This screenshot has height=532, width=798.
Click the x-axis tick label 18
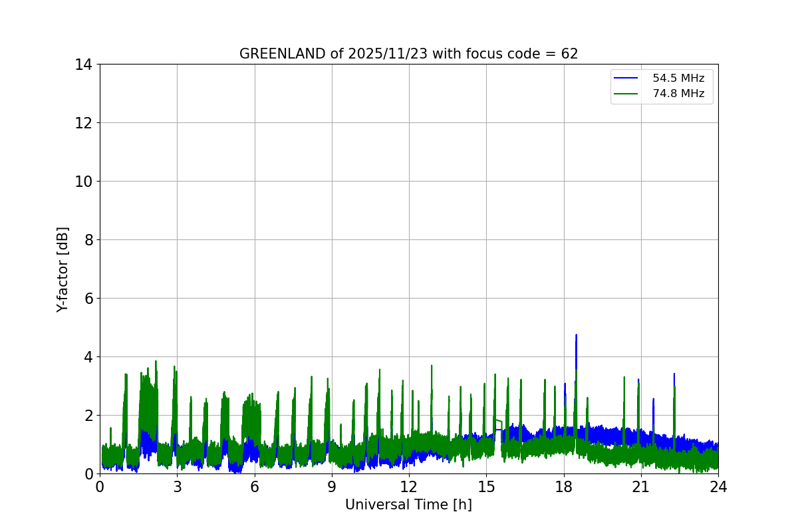click(x=564, y=487)
